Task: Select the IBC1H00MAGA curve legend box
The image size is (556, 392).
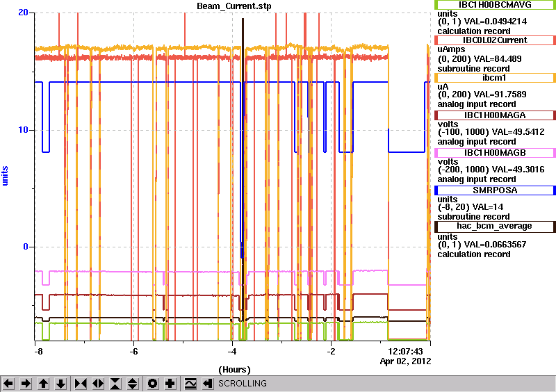Action: (495, 115)
